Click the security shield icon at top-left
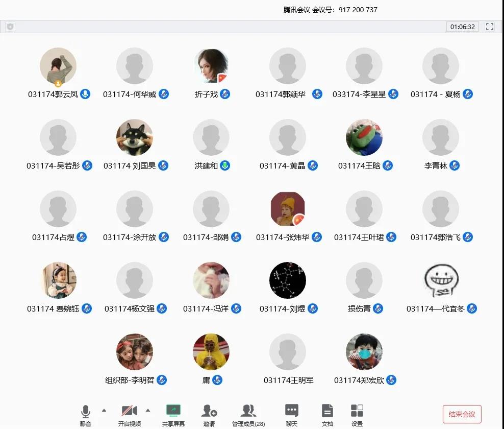Screen dimensions: 504x429 click(x=10, y=27)
